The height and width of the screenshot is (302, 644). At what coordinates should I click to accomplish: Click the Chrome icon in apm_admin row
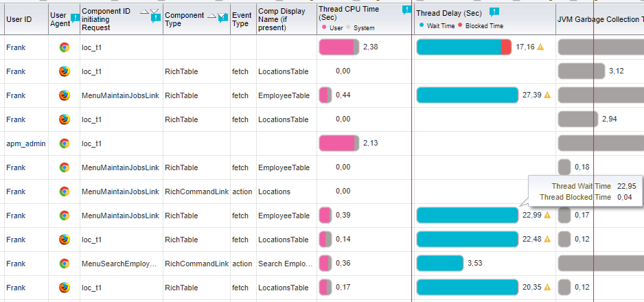point(64,143)
